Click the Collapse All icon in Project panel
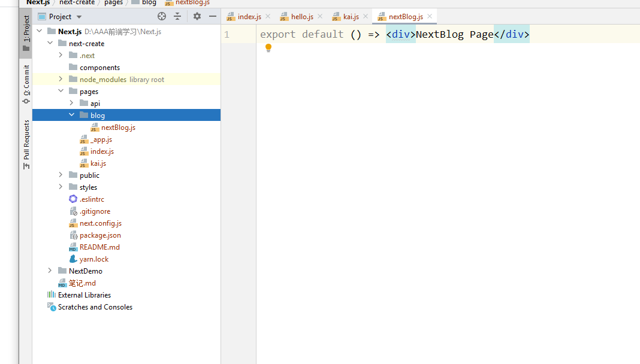This screenshot has width=640, height=364. pyautogui.click(x=177, y=16)
